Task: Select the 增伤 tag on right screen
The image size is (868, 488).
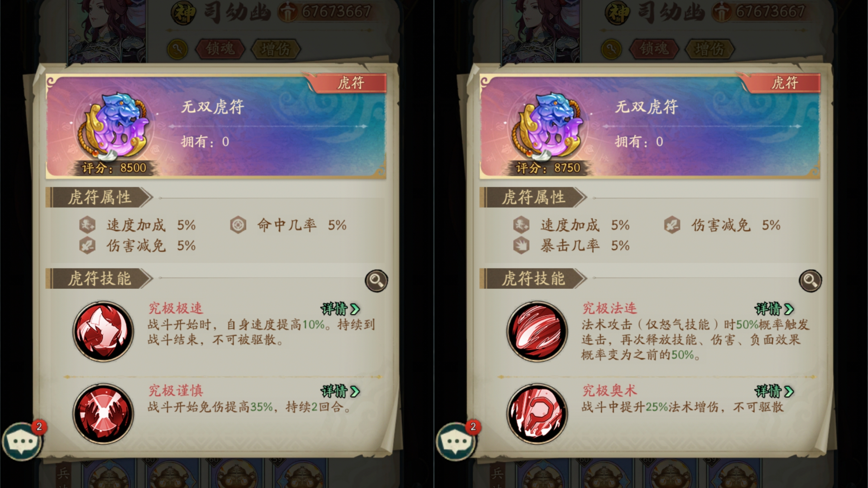Action: [x=710, y=49]
